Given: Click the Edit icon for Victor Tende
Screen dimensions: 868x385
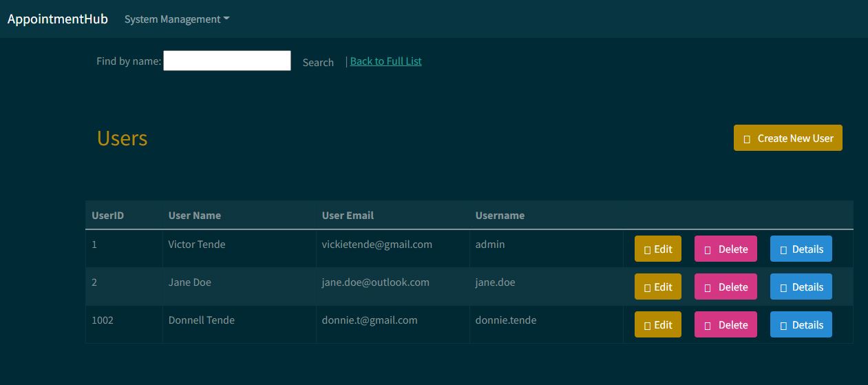Looking at the screenshot, I should pos(647,250).
